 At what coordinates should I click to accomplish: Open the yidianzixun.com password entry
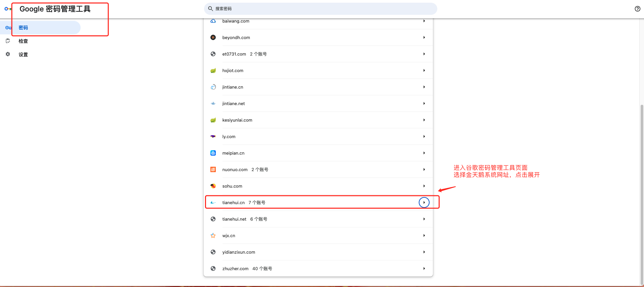pos(318,252)
